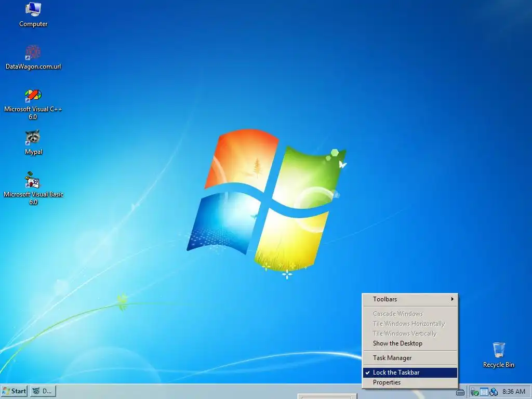Screen dimensions: 532x399
Task: Click the Toolbars submenu arrow
Action: pos(453,299)
